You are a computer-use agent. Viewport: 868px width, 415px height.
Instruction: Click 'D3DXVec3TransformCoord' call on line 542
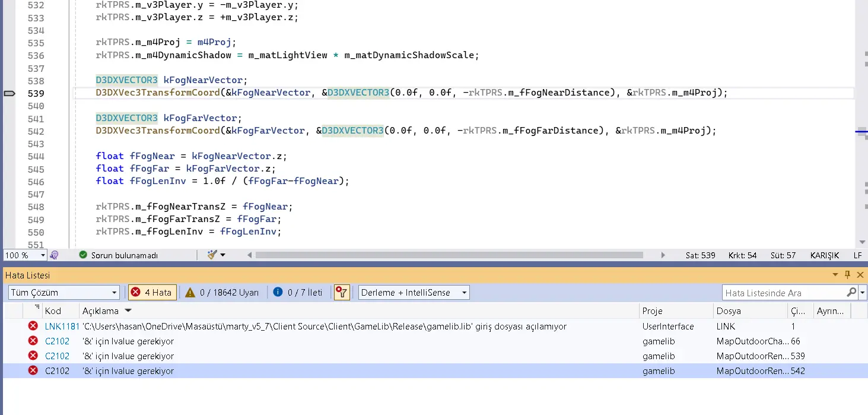click(158, 131)
